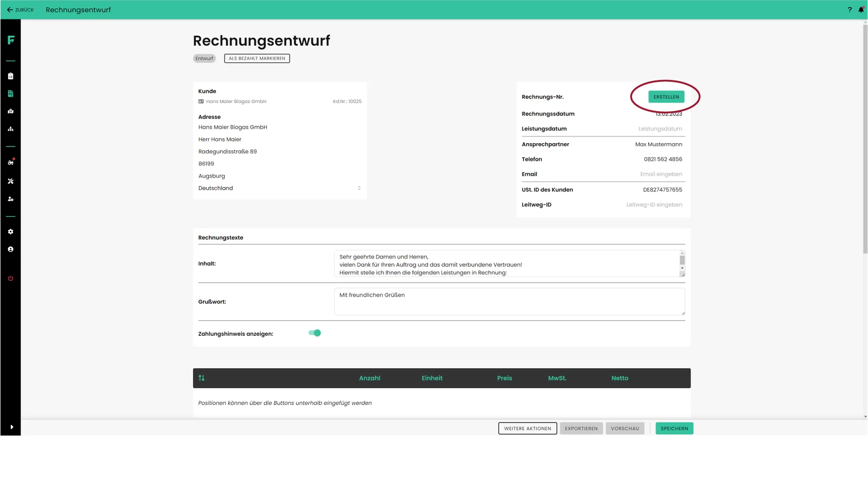Click the ERSTELLEN invoice number button

(666, 97)
